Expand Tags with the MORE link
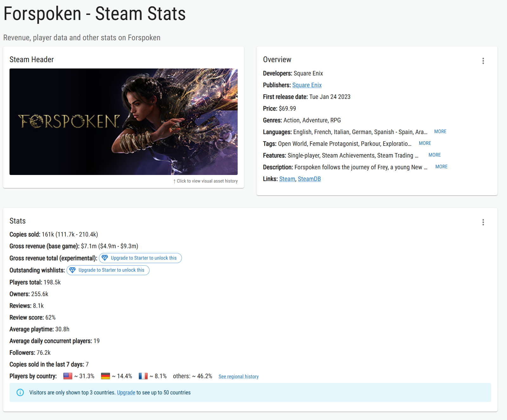This screenshot has height=420, width=507. click(425, 143)
